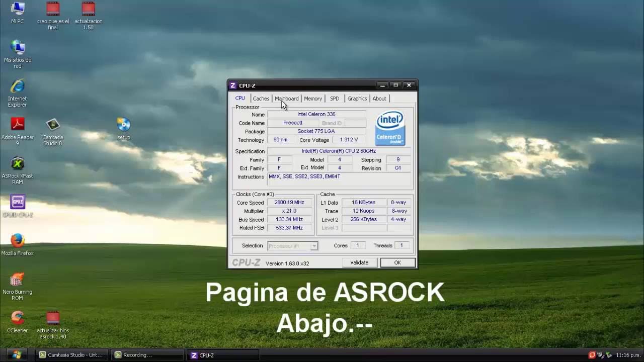This screenshot has height=362, width=644.
Task: Click the Technology value '90 nm'
Action: pos(280,140)
